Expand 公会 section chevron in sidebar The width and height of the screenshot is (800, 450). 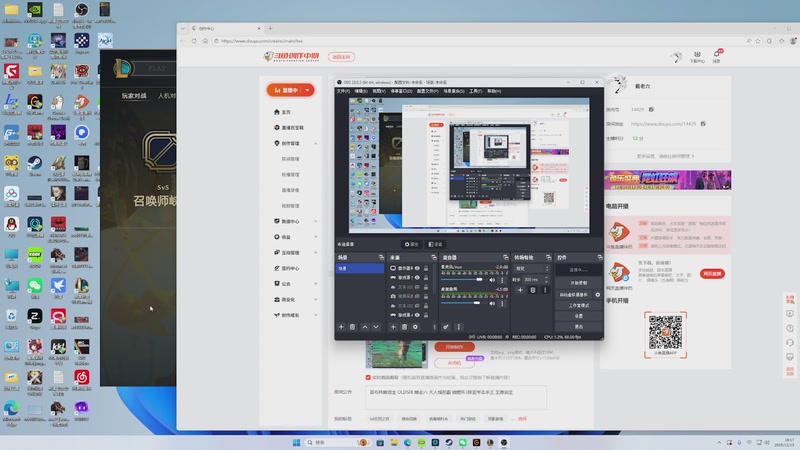pos(316,284)
